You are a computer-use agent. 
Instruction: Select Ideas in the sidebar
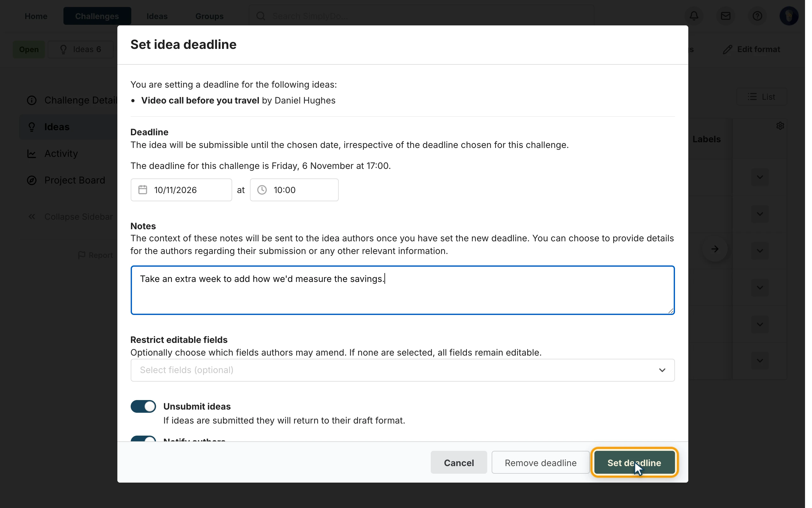point(69,127)
